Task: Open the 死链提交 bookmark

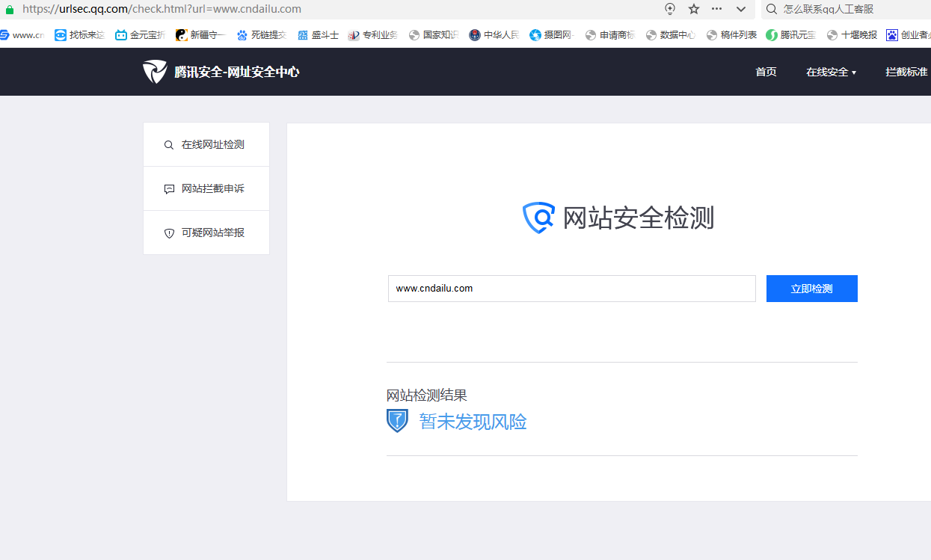Action: 261,34
